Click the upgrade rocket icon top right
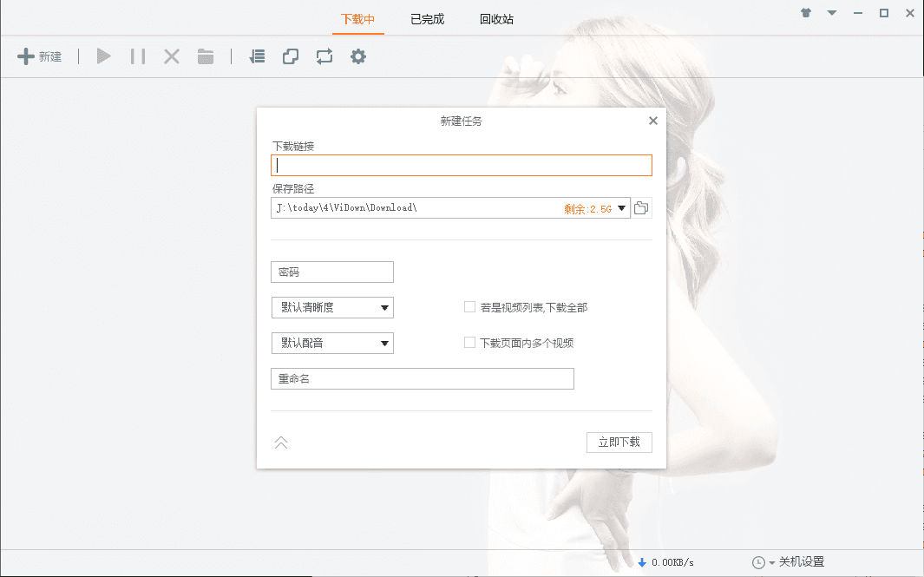Screen dimensions: 924x577 point(805,14)
